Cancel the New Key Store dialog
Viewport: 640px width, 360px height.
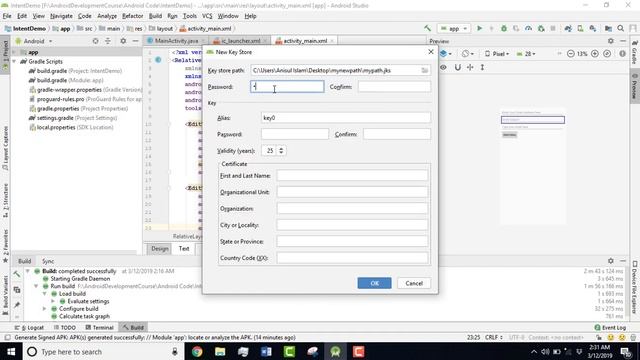[414, 283]
